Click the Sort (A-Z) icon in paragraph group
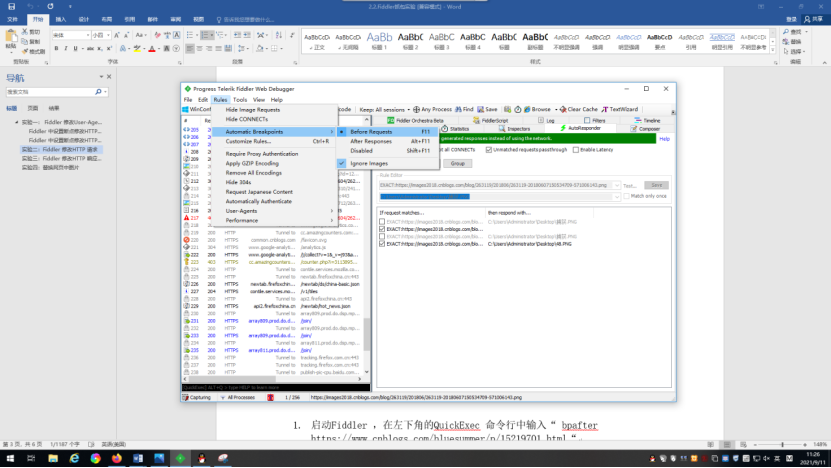The height and width of the screenshot is (468, 831). pyautogui.click(x=279, y=35)
